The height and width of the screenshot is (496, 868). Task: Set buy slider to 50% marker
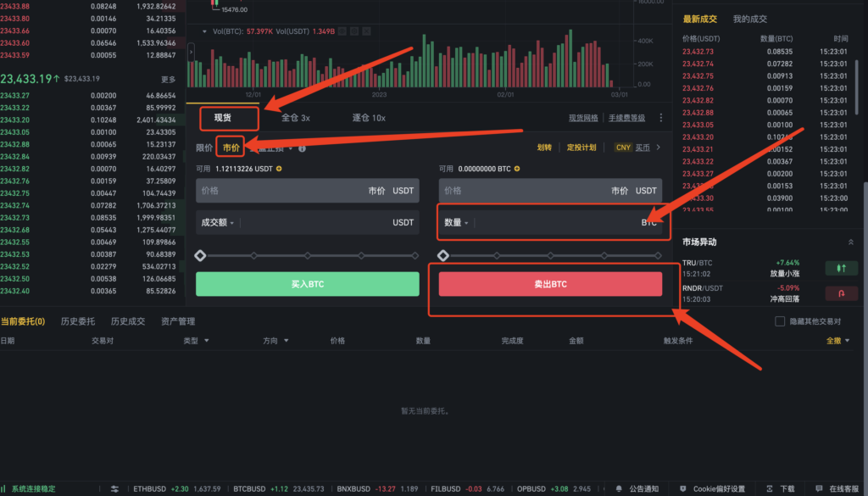[x=307, y=256]
